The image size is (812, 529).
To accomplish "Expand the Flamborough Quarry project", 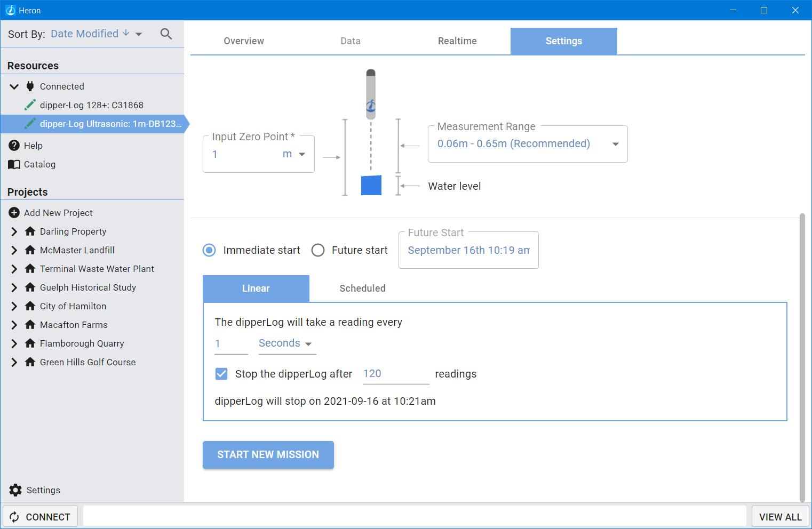I will tap(14, 343).
